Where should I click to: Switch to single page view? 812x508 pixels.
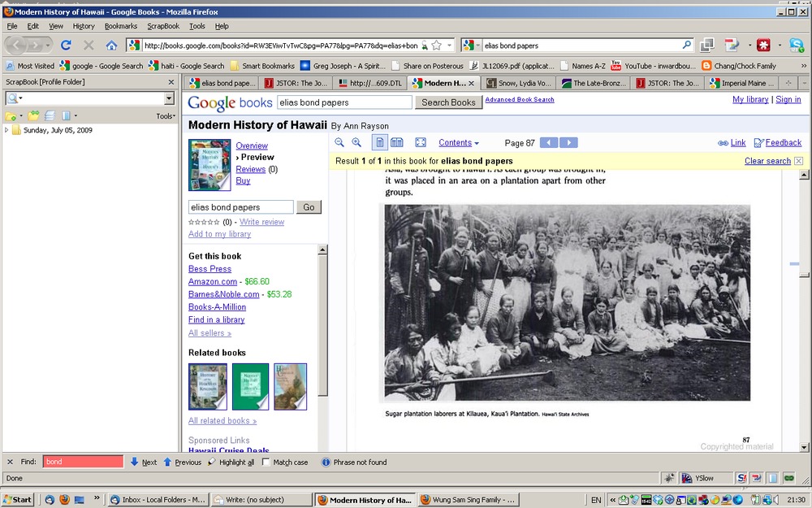pos(379,142)
